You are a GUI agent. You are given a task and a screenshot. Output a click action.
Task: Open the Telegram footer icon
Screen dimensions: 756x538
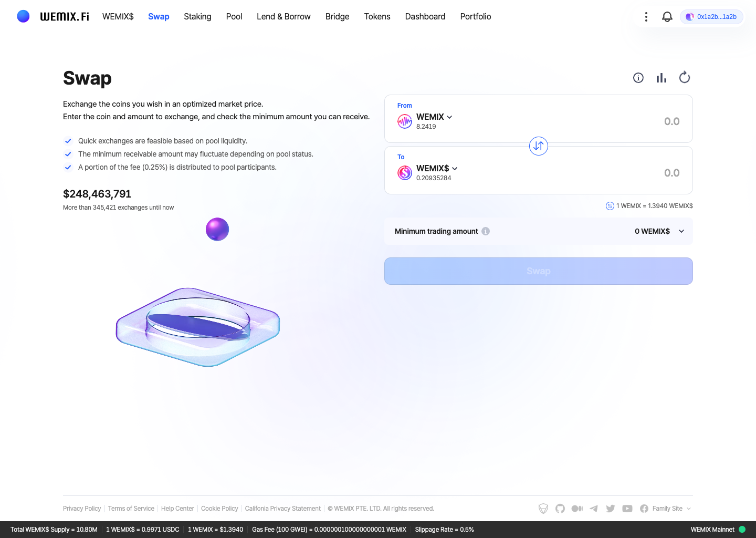[x=594, y=509]
